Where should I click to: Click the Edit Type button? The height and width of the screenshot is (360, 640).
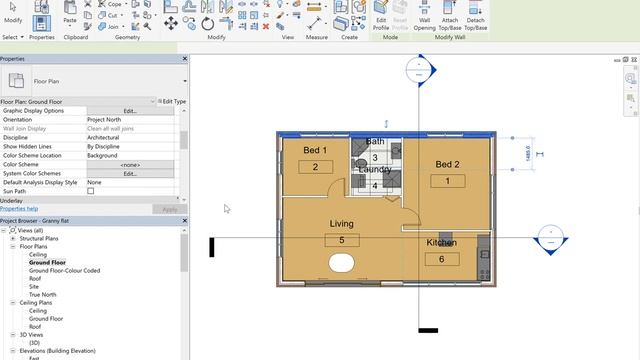[x=172, y=101]
